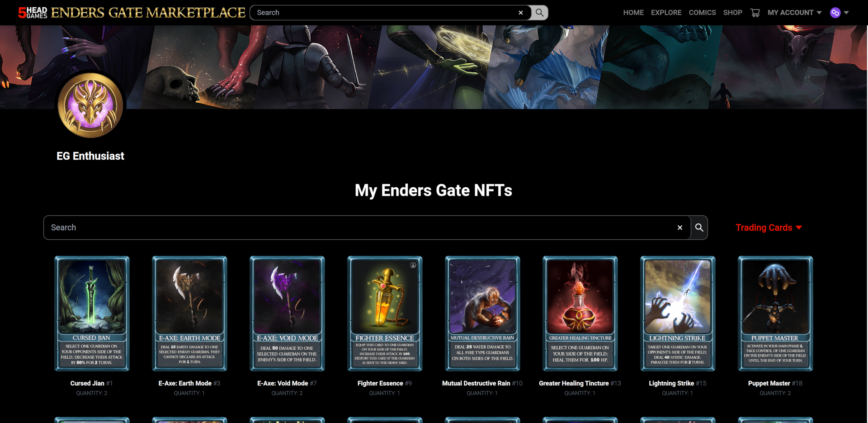Open the purple wallet avatar icon
The height and width of the screenshot is (423, 868).
tap(835, 13)
